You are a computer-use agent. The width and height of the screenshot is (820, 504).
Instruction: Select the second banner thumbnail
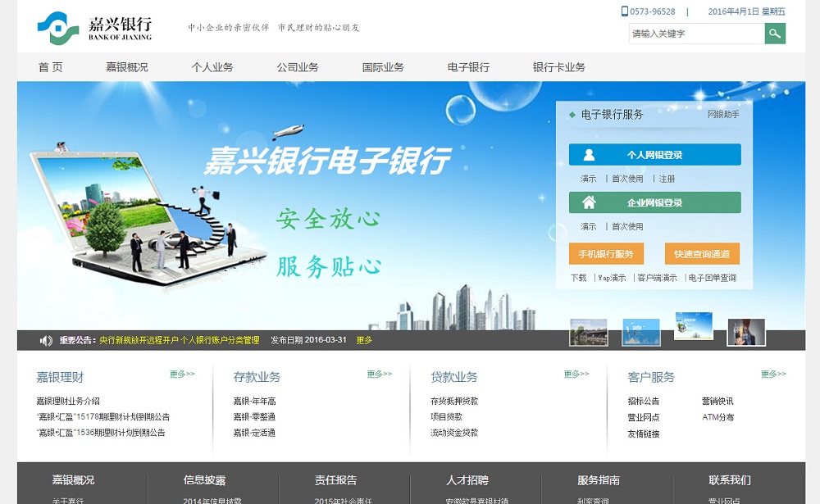click(640, 332)
